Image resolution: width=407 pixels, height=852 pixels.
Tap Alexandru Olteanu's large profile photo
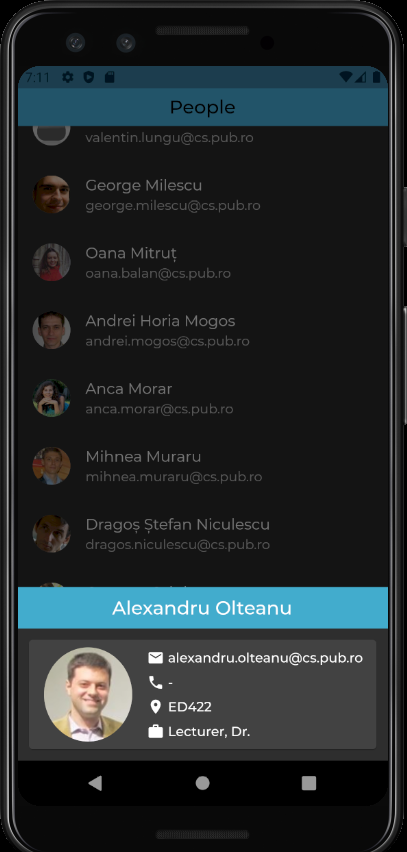coord(88,694)
